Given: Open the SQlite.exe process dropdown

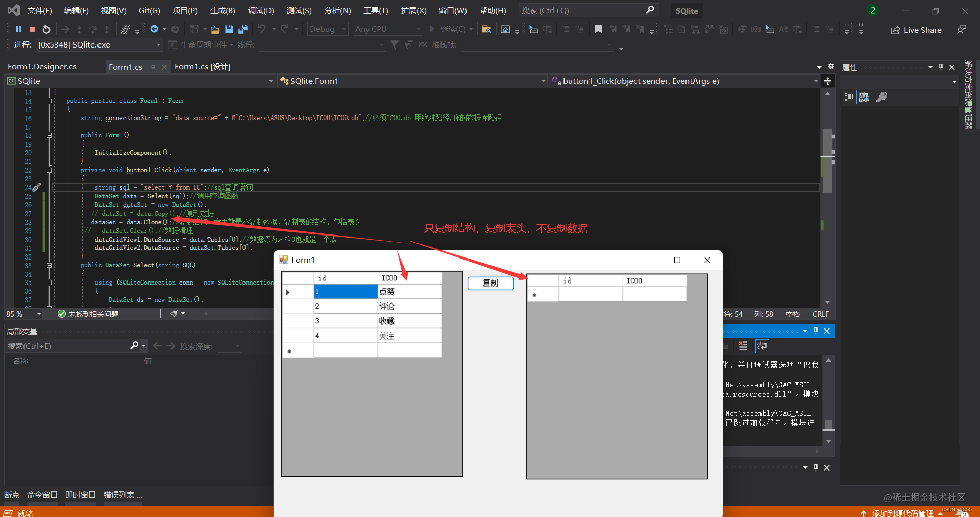Looking at the screenshot, I should [100, 45].
